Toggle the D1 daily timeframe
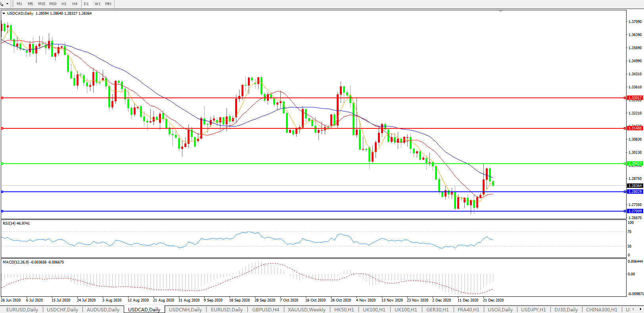This screenshot has height=313, width=644. coord(86,4)
